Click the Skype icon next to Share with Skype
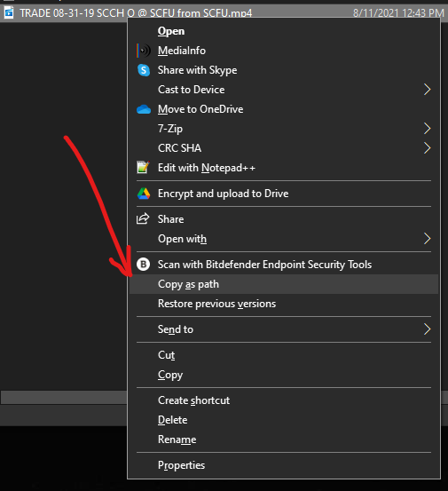The width and height of the screenshot is (448, 491). coord(144,70)
